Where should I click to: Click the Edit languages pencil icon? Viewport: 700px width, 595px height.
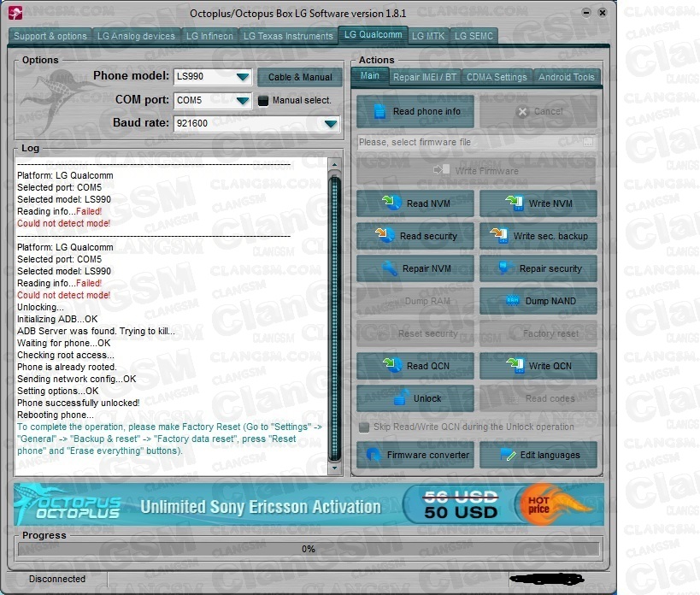tap(508, 455)
